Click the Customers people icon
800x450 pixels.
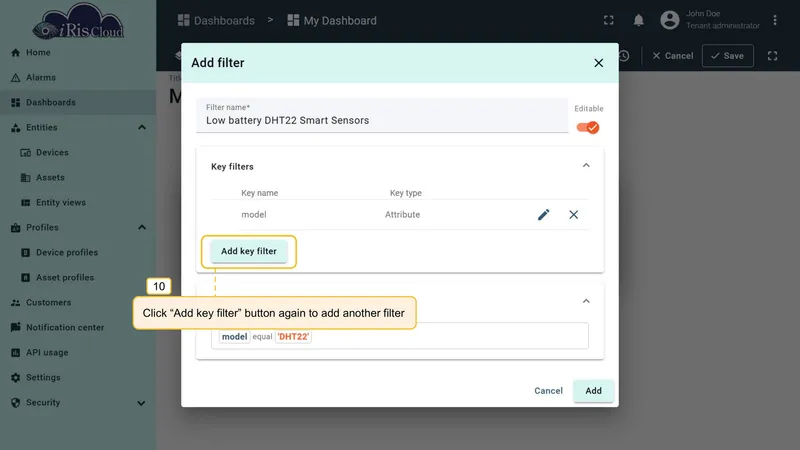(15, 303)
